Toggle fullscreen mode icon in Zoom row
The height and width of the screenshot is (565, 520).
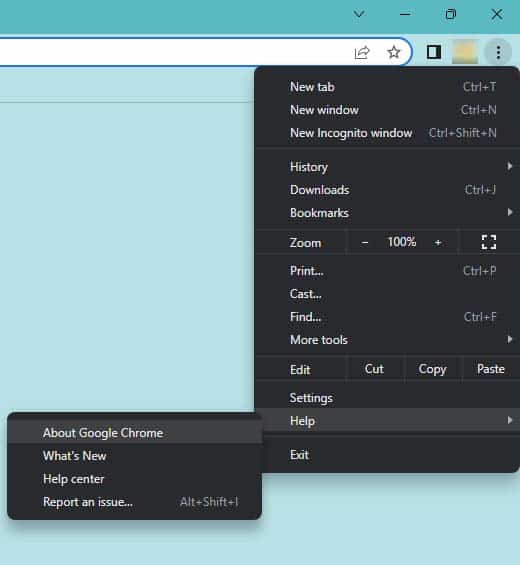489,242
